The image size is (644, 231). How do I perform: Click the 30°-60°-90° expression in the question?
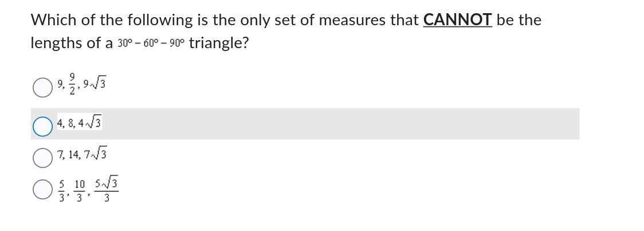click(151, 44)
